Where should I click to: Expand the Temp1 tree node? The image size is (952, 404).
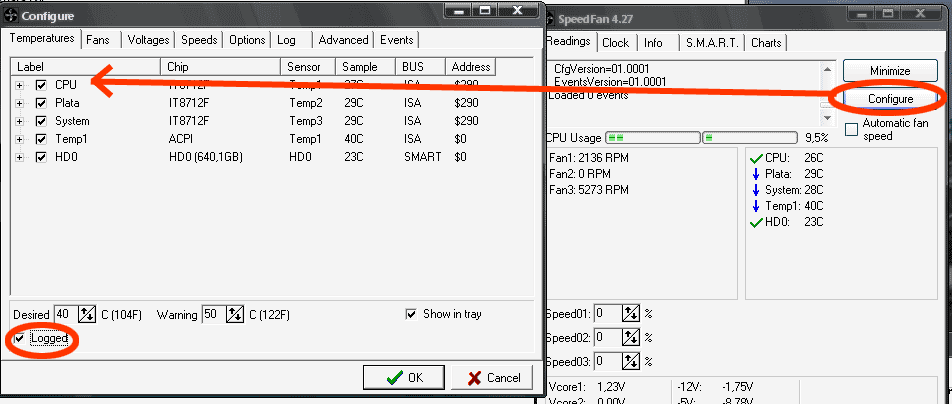[19, 139]
